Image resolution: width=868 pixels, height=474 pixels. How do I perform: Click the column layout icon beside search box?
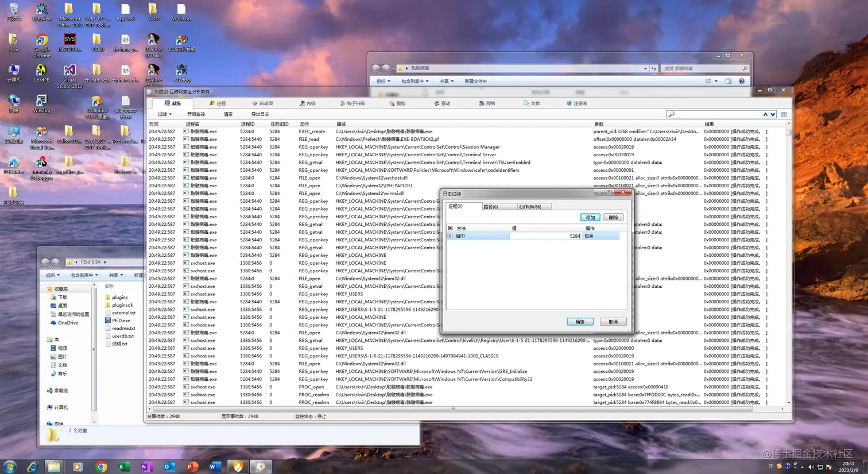[784, 114]
